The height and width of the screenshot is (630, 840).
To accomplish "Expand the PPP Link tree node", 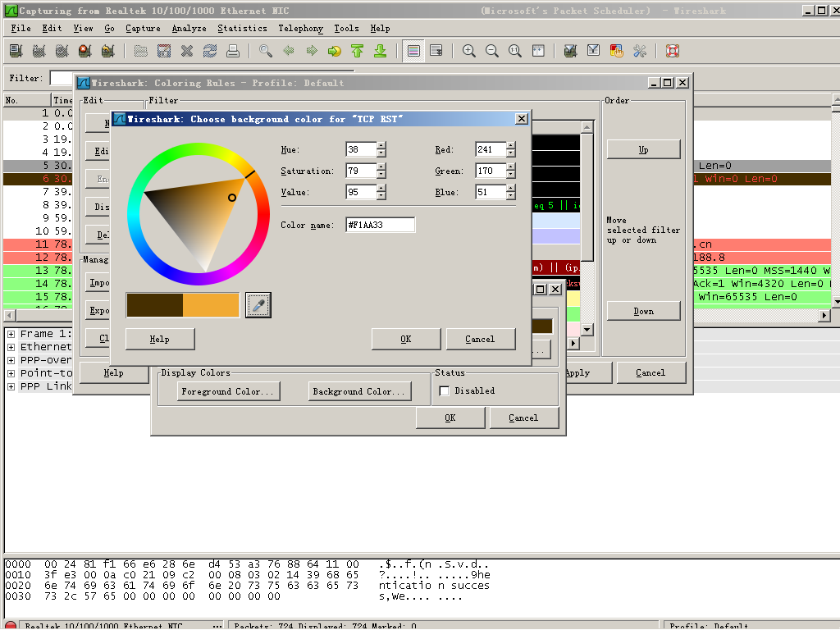I will 11,386.
